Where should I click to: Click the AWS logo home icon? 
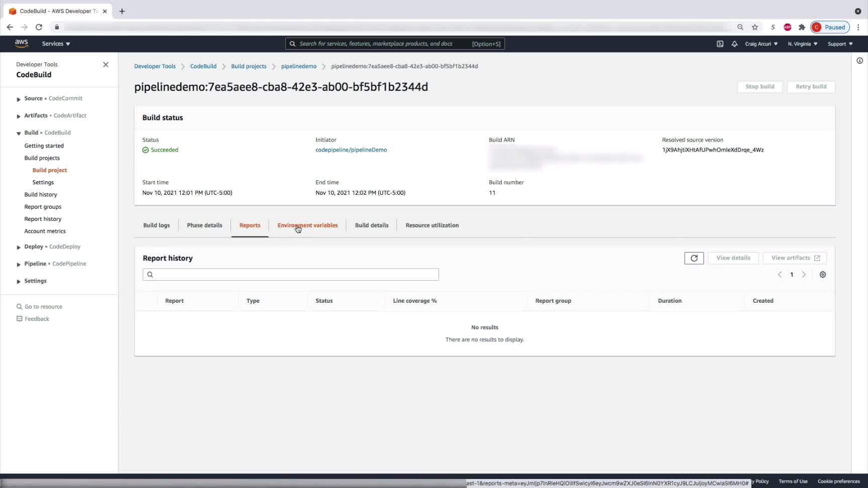[22, 44]
